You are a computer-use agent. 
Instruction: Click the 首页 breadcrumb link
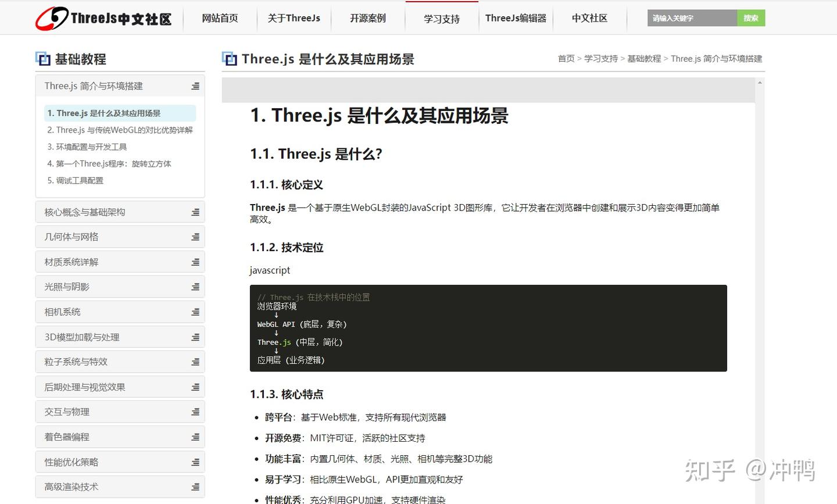pyautogui.click(x=566, y=59)
